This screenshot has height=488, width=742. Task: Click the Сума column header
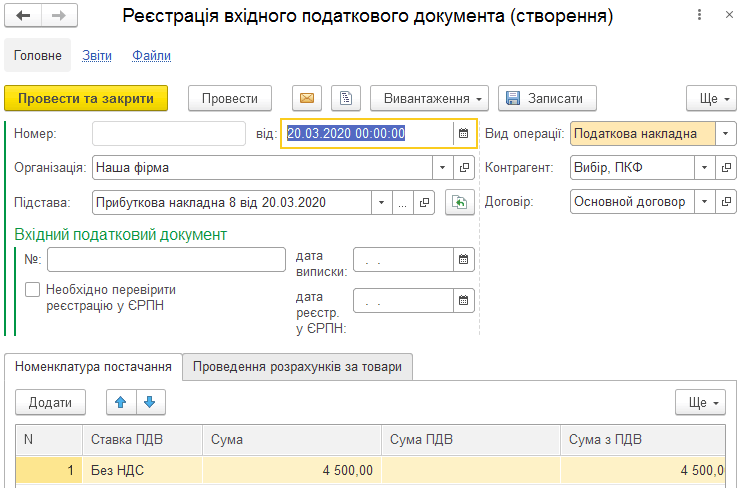pyautogui.click(x=292, y=440)
